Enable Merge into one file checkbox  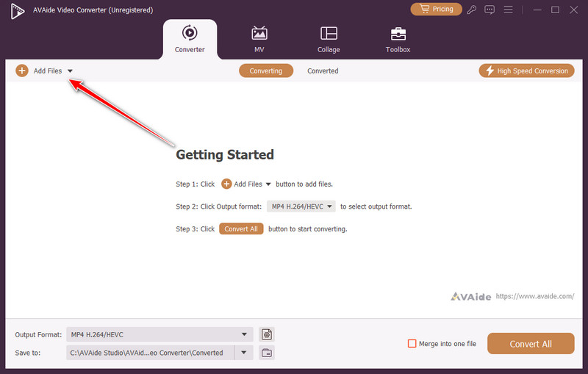pyautogui.click(x=412, y=344)
